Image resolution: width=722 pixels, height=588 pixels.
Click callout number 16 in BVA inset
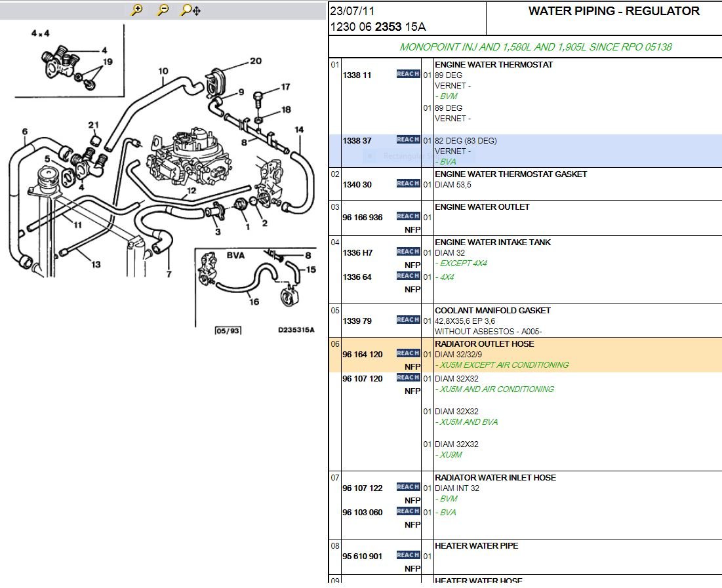click(254, 302)
